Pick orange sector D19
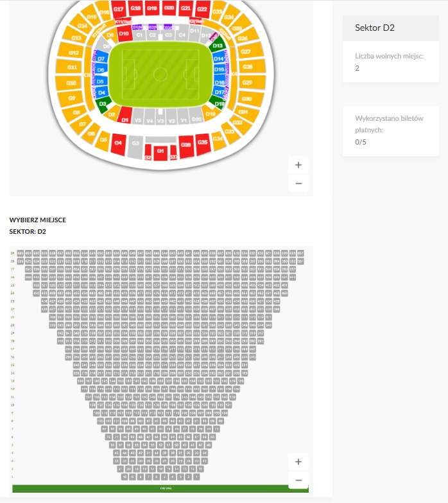448x503 pixels. [x=211, y=114]
